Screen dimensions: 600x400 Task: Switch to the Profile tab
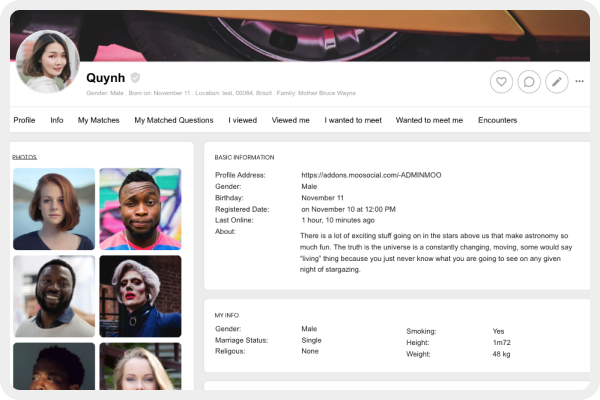[x=24, y=120]
